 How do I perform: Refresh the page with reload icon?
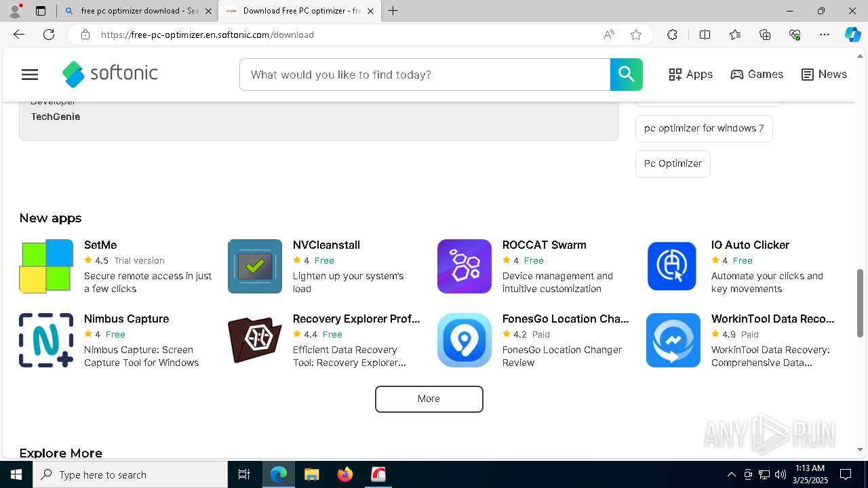tap(49, 35)
